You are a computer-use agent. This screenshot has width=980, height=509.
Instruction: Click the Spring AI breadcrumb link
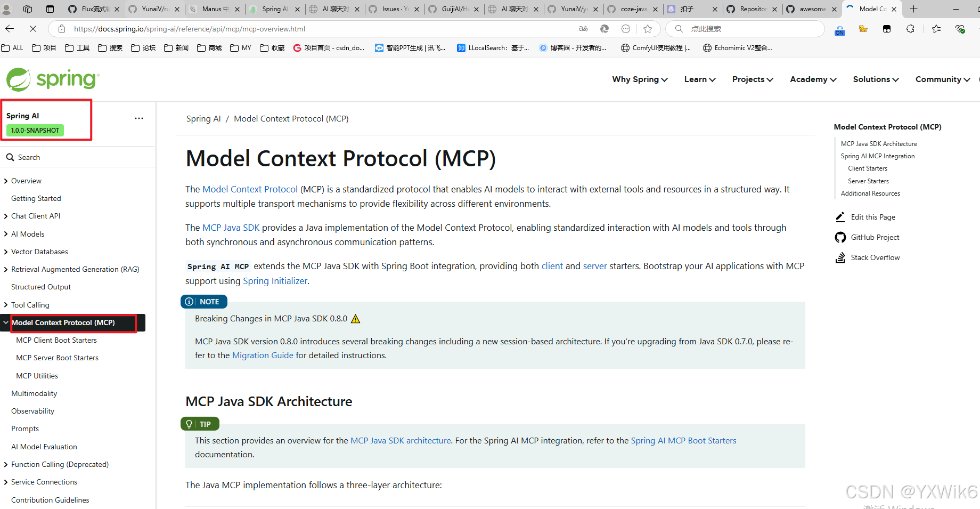coord(203,119)
